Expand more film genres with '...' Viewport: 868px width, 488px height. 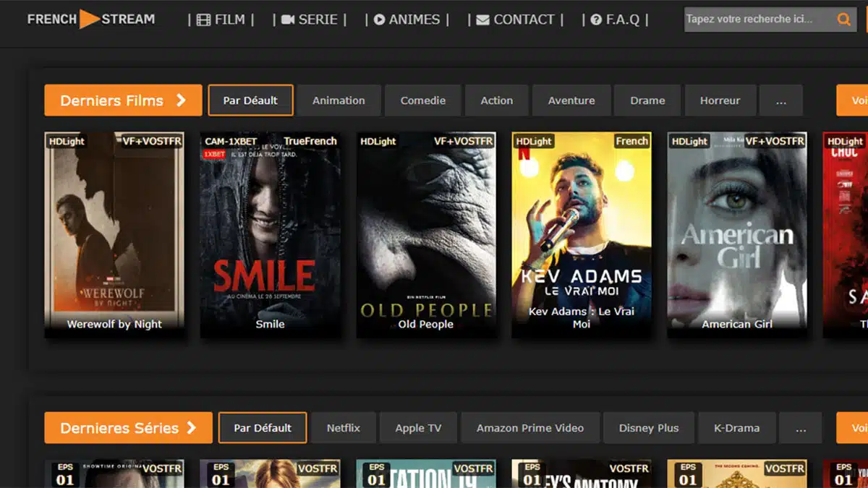click(x=781, y=100)
